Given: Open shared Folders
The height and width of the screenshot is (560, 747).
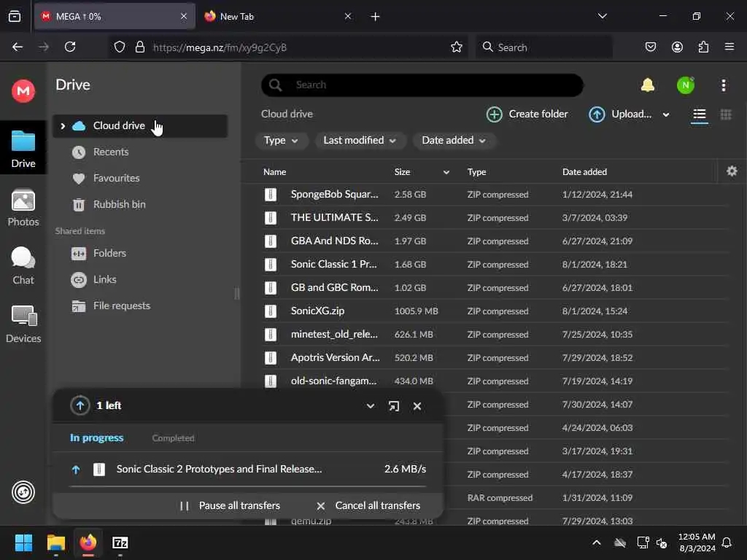Looking at the screenshot, I should [109, 253].
